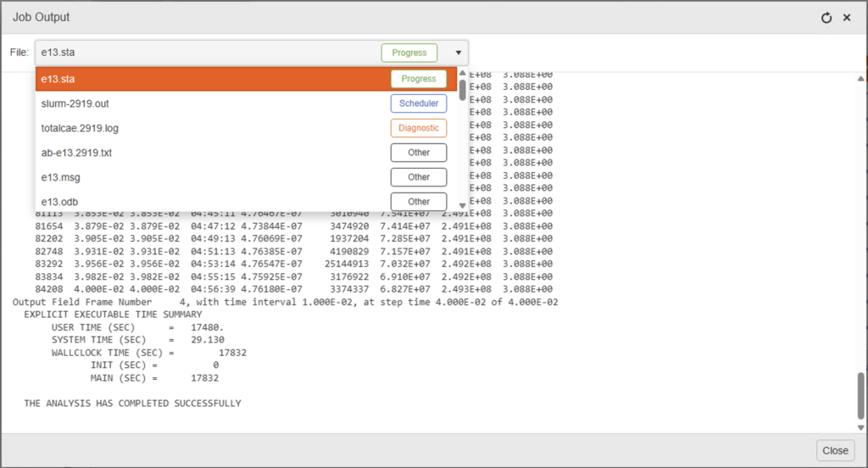868x468 pixels.
Task: Click the 'USER TIME (SEC)' line
Action: click(138, 327)
